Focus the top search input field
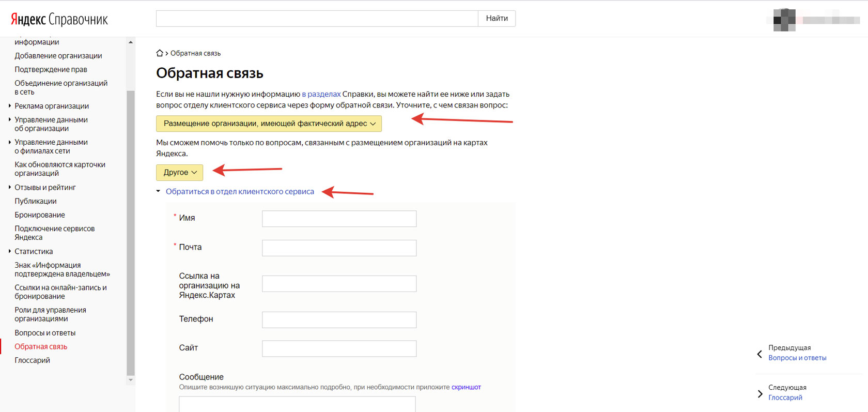 317,19
